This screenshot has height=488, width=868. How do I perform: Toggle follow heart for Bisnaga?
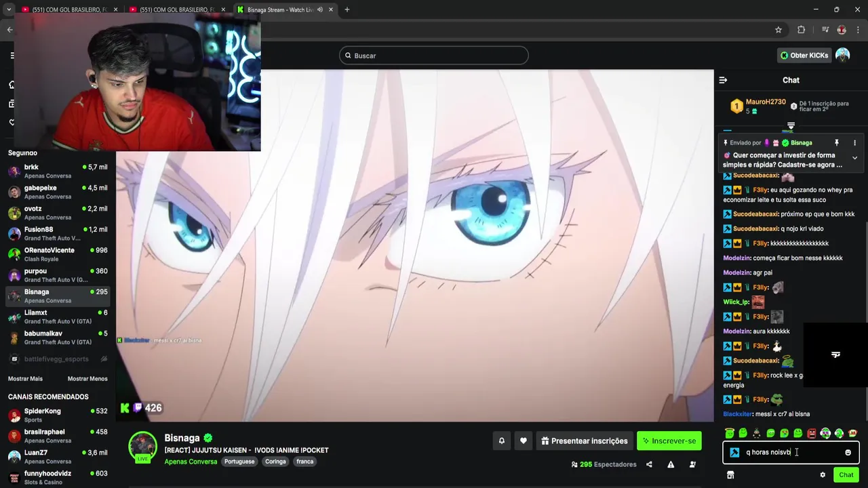point(524,441)
